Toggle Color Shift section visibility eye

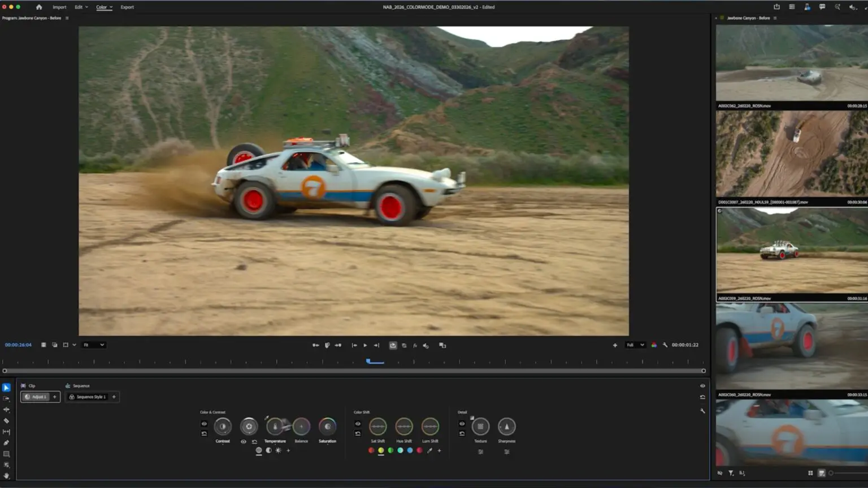pyautogui.click(x=358, y=424)
